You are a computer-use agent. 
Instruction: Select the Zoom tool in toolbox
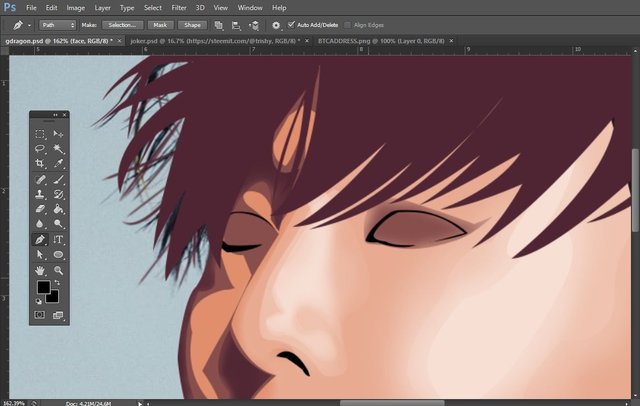58,270
